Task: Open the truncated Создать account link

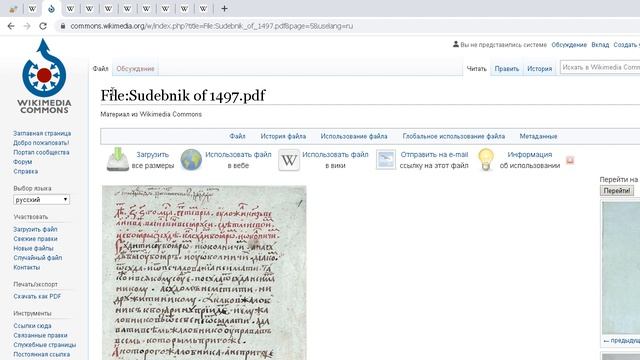Action: click(x=627, y=45)
